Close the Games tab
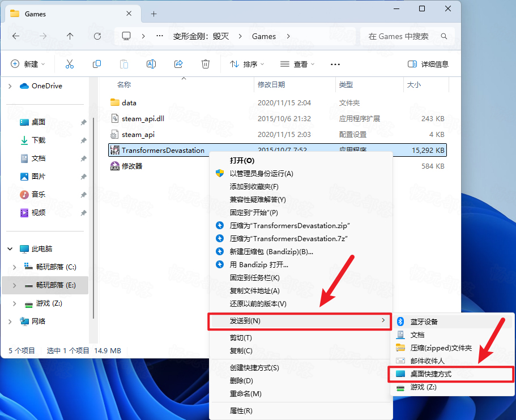The width and height of the screenshot is (516, 420). (129, 14)
